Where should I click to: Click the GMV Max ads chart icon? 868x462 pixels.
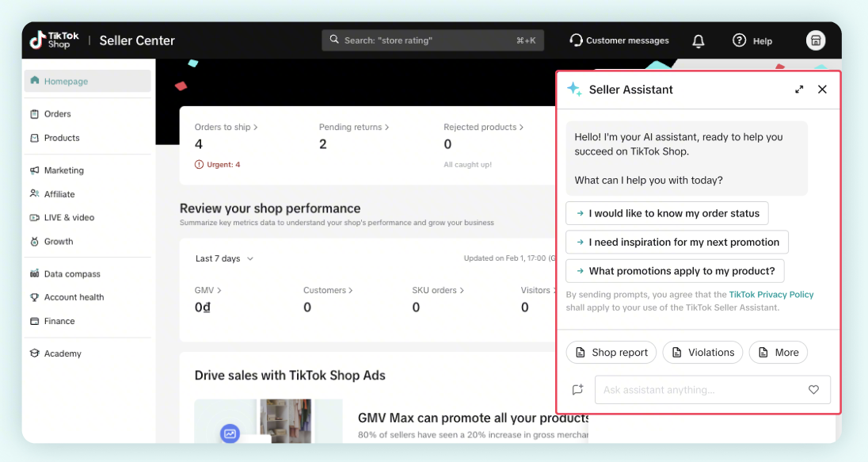pyautogui.click(x=230, y=433)
